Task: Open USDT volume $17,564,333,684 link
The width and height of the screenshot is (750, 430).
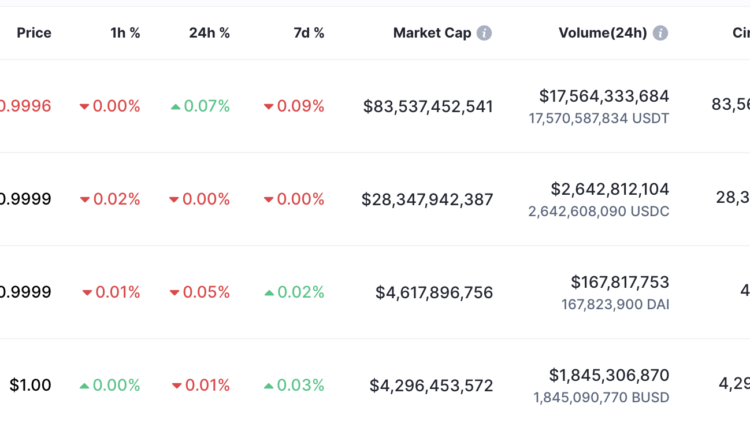Action: pyautogui.click(x=604, y=96)
